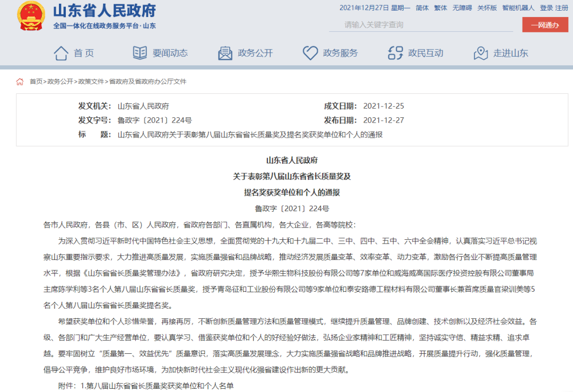Click the national emblem logo
The image size is (573, 392).
tap(31, 17)
